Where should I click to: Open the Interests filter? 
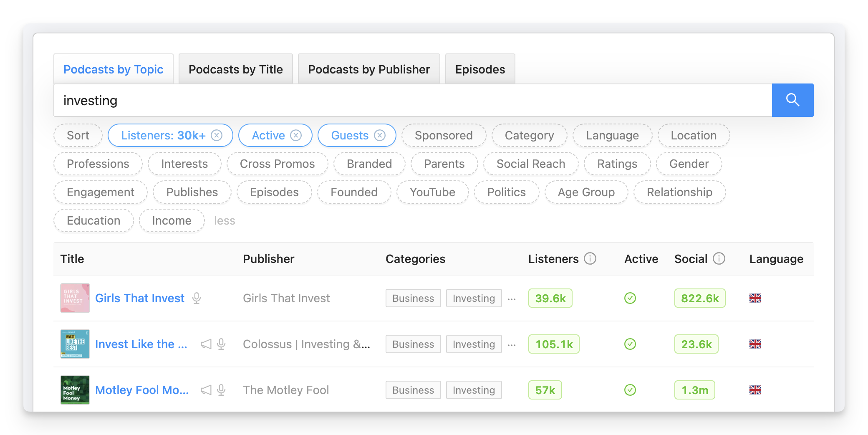pyautogui.click(x=184, y=164)
